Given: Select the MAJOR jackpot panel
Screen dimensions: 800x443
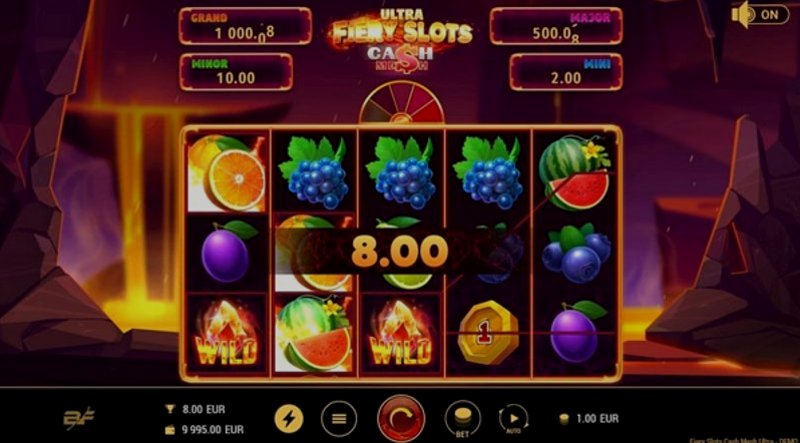Looking at the screenshot, I should tap(556, 26).
